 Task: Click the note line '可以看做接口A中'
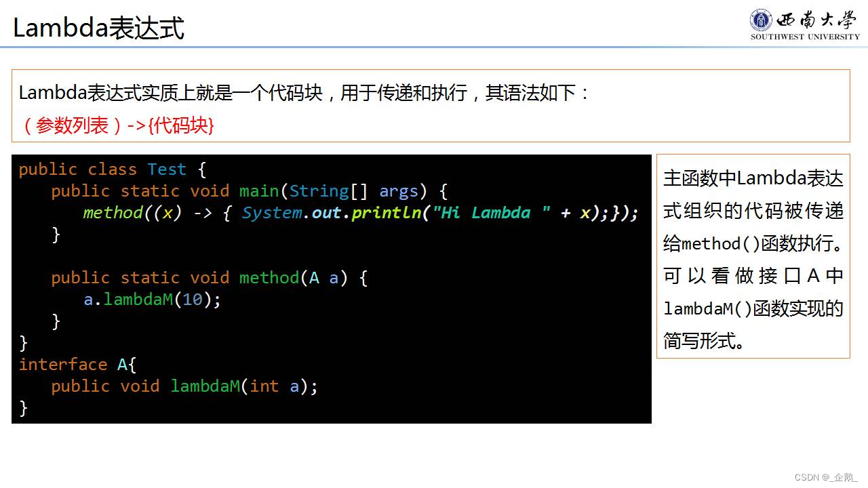(x=753, y=276)
